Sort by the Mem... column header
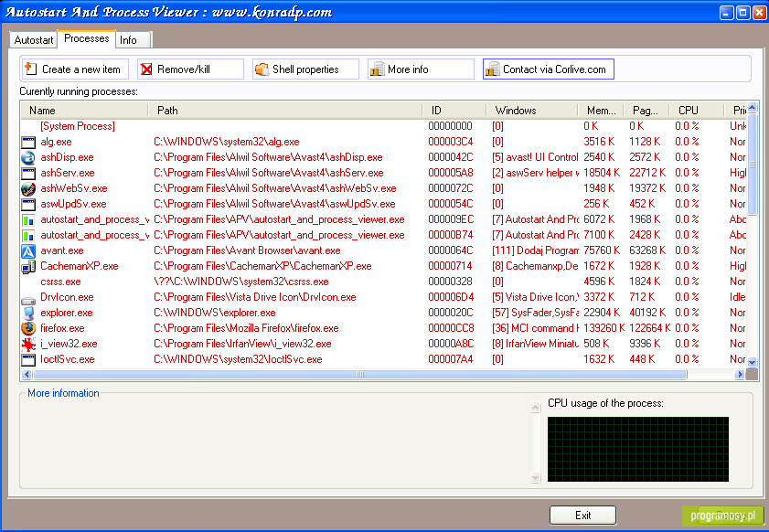 [x=601, y=111]
